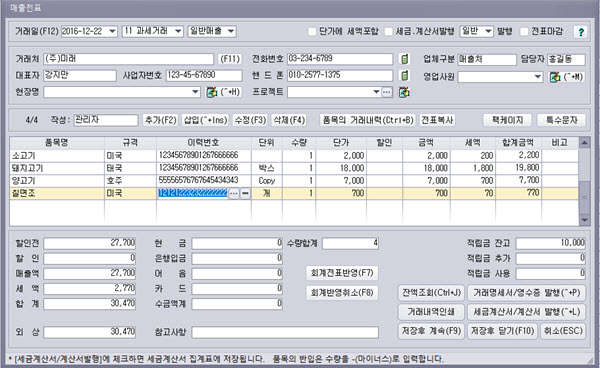Click the 거래내역인쇄 button
The width and height of the screenshot is (600, 368).
pyautogui.click(x=431, y=312)
